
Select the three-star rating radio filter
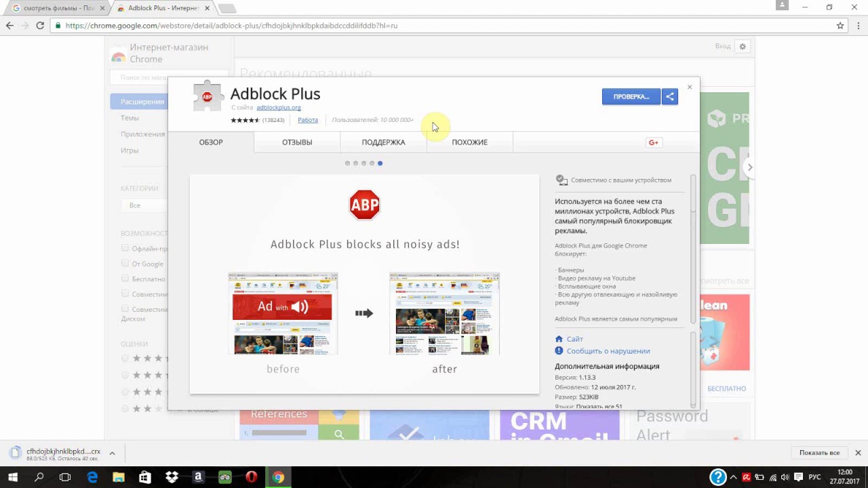[125, 392]
